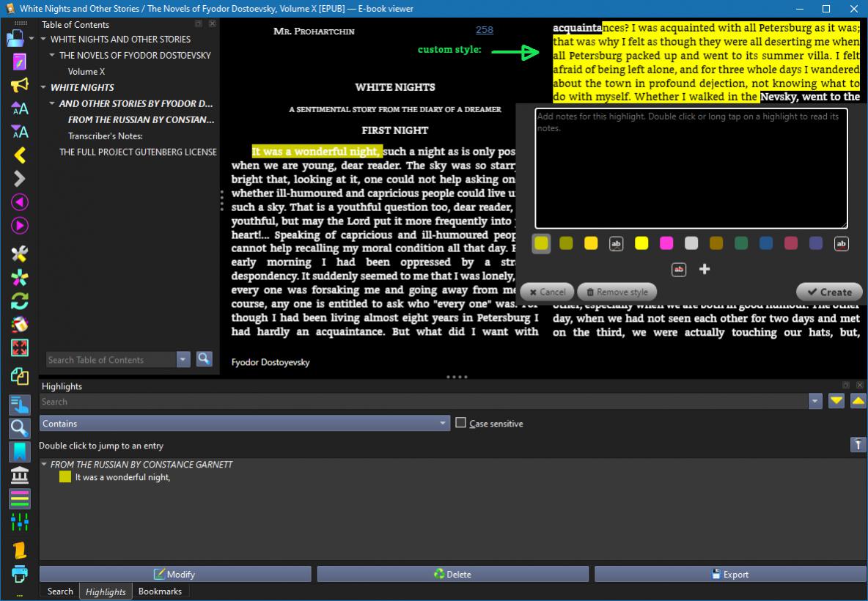Reload the book with circular arrows icon
Screen dimensions: 868x601
(x=19, y=301)
